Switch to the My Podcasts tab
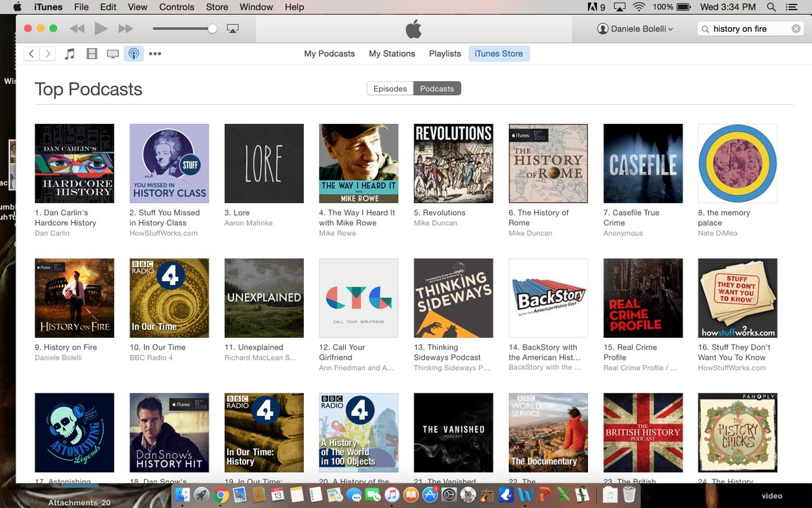Viewport: 812px width, 508px height. point(330,54)
